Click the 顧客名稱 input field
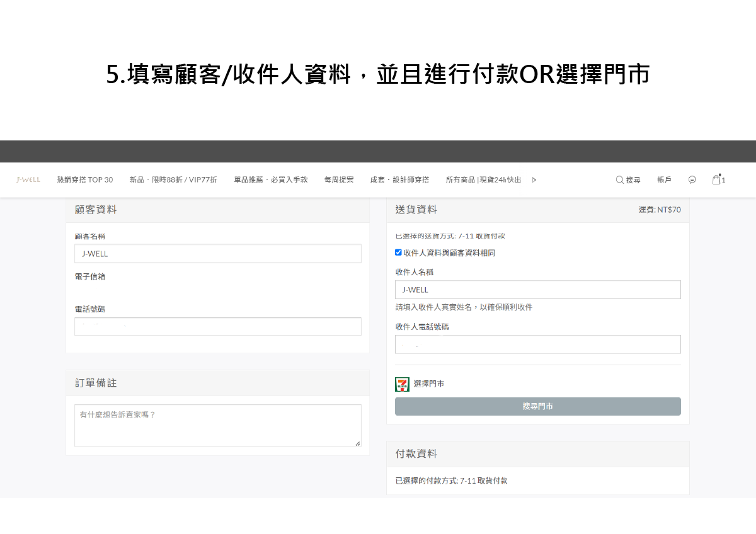This screenshot has width=756, height=534. pyautogui.click(x=218, y=254)
